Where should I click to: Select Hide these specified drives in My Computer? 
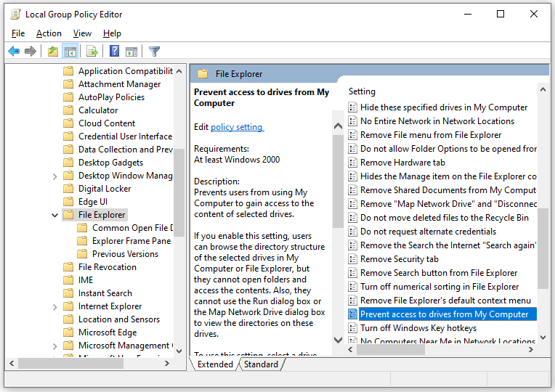[444, 107]
